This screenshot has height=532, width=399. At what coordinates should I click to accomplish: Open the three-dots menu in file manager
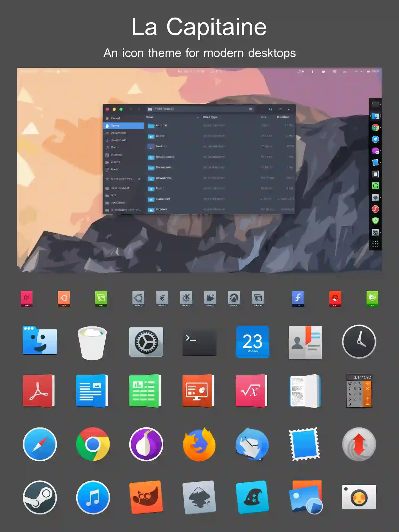[290, 109]
